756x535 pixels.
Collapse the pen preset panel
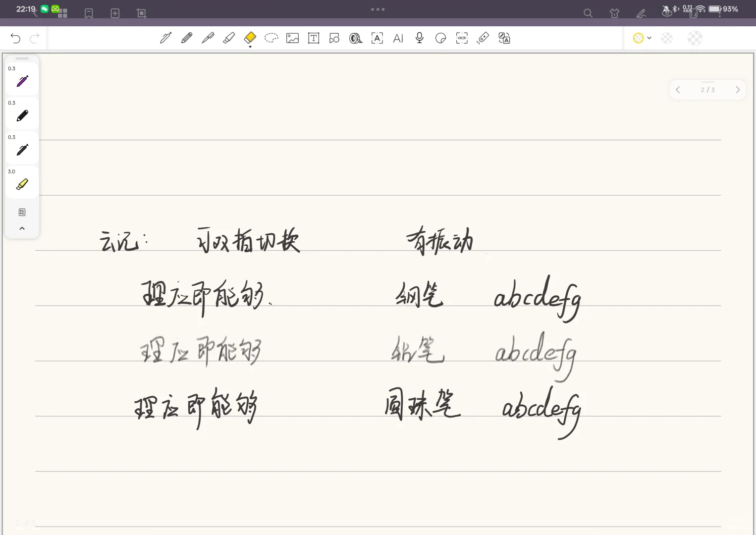22,228
